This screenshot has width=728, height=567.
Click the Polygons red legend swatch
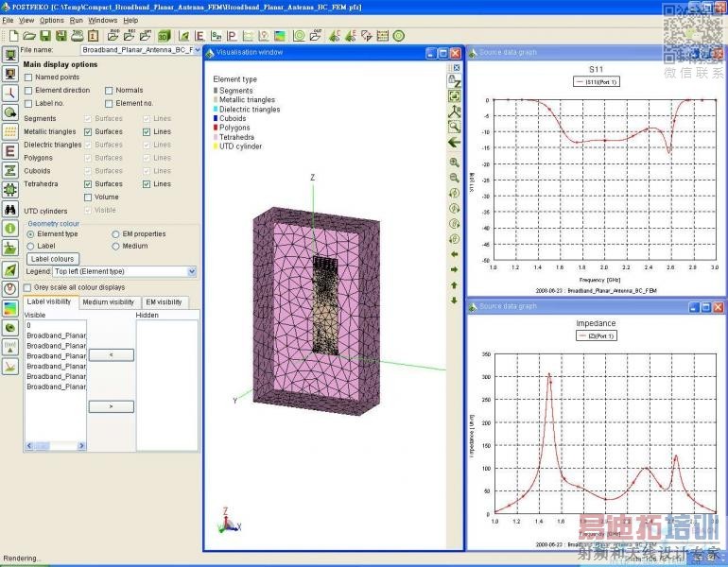click(x=216, y=128)
